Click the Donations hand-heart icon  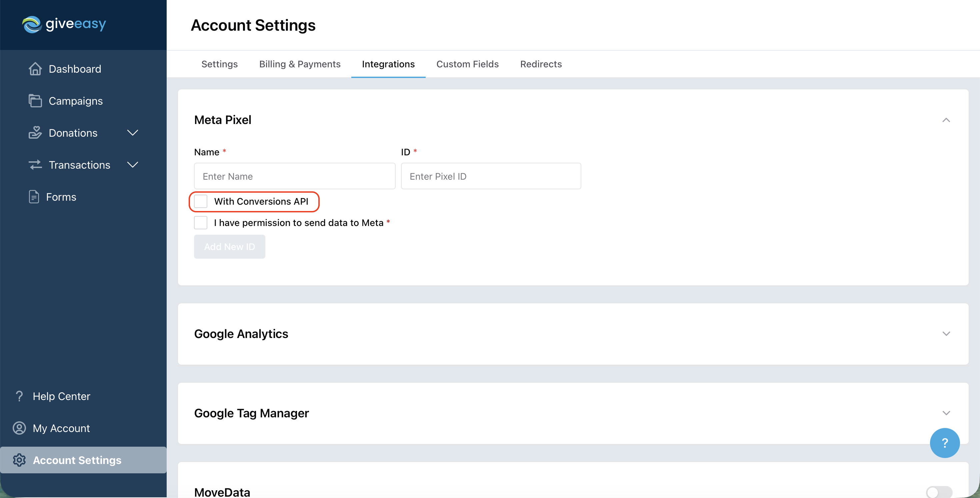coord(35,133)
